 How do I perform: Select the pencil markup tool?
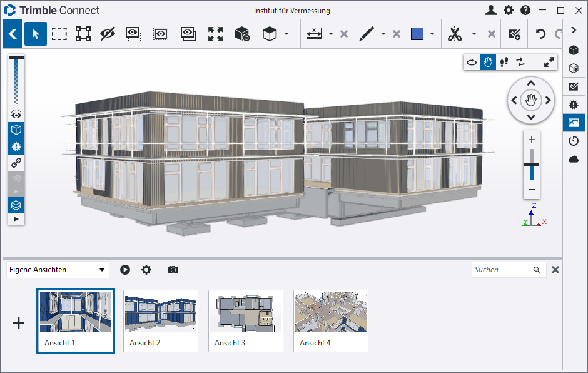[x=367, y=34]
